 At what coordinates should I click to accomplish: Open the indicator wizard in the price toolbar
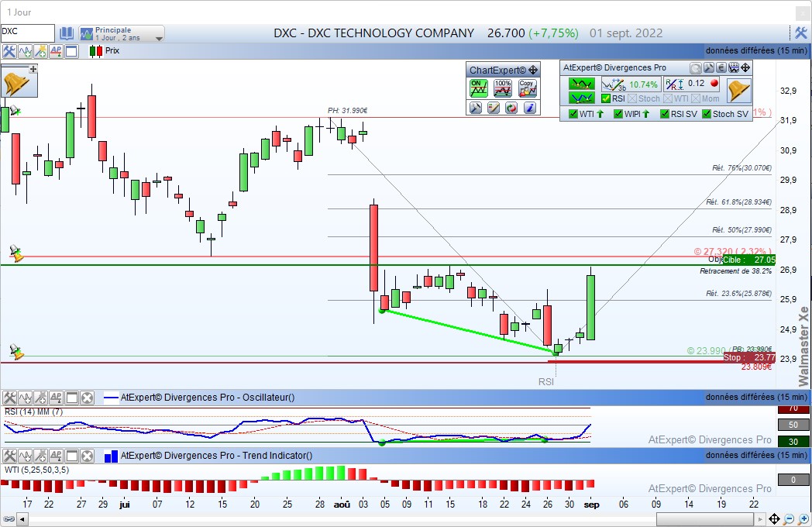click(40, 51)
